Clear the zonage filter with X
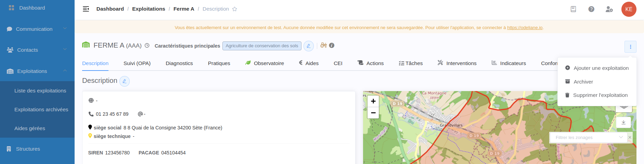 [x=630, y=137]
